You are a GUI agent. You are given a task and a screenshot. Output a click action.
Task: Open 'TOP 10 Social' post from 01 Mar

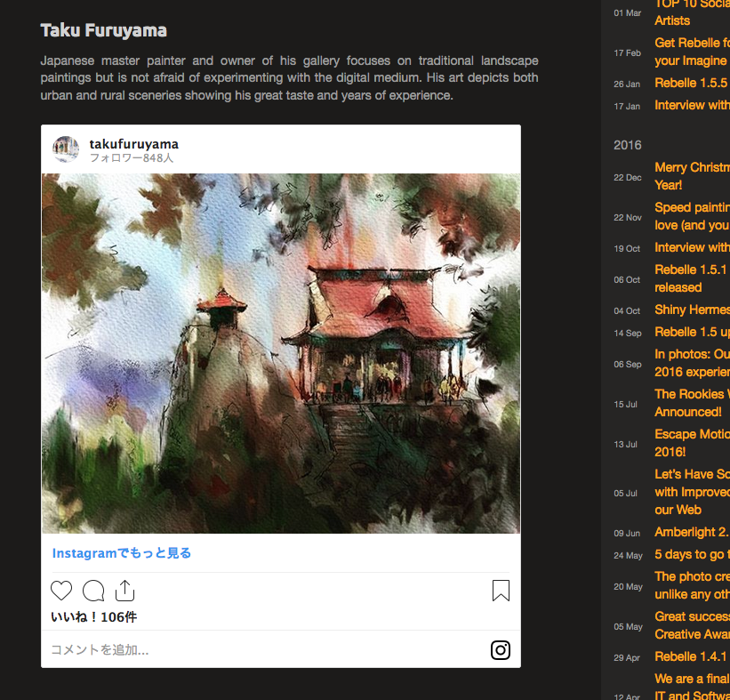click(x=692, y=12)
